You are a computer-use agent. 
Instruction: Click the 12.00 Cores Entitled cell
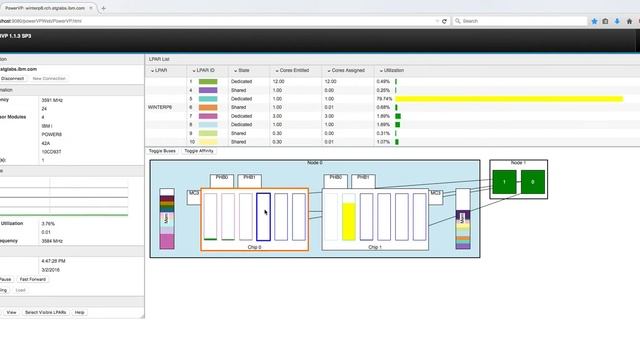coord(278,82)
